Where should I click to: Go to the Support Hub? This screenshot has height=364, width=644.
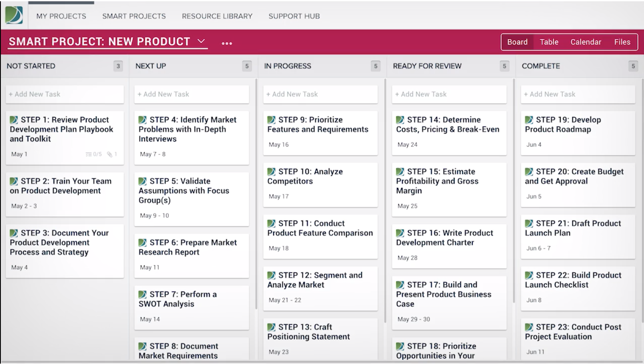(x=294, y=16)
